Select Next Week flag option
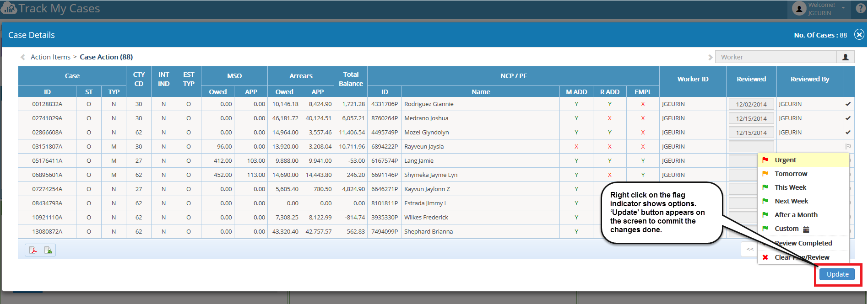The image size is (868, 304). pyautogui.click(x=803, y=201)
